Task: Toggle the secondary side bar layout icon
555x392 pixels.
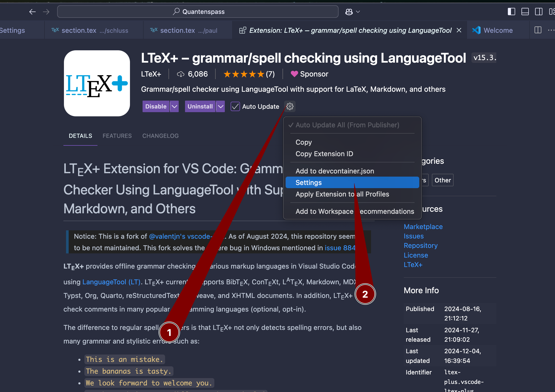Action: (x=538, y=12)
